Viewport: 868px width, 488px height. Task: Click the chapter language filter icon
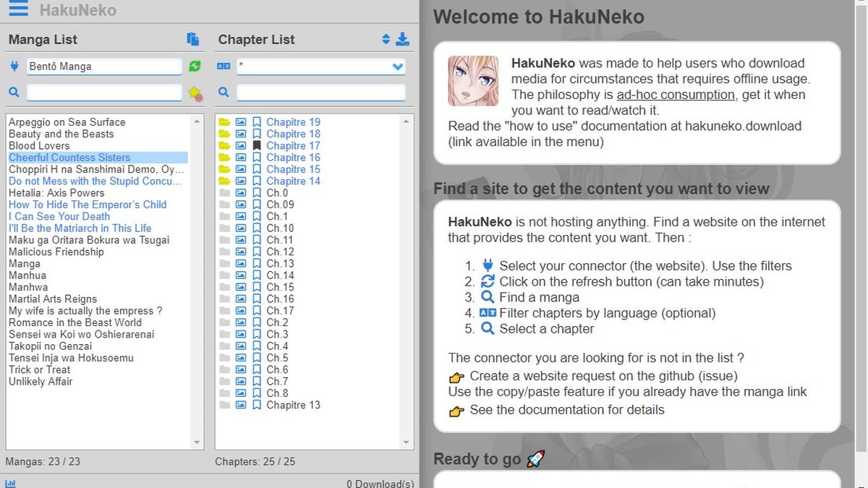tap(224, 67)
